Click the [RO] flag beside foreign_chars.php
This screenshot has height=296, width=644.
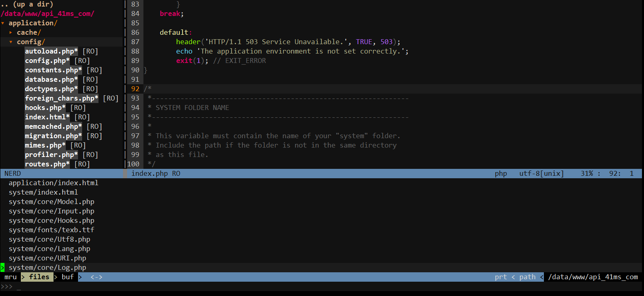111,99
